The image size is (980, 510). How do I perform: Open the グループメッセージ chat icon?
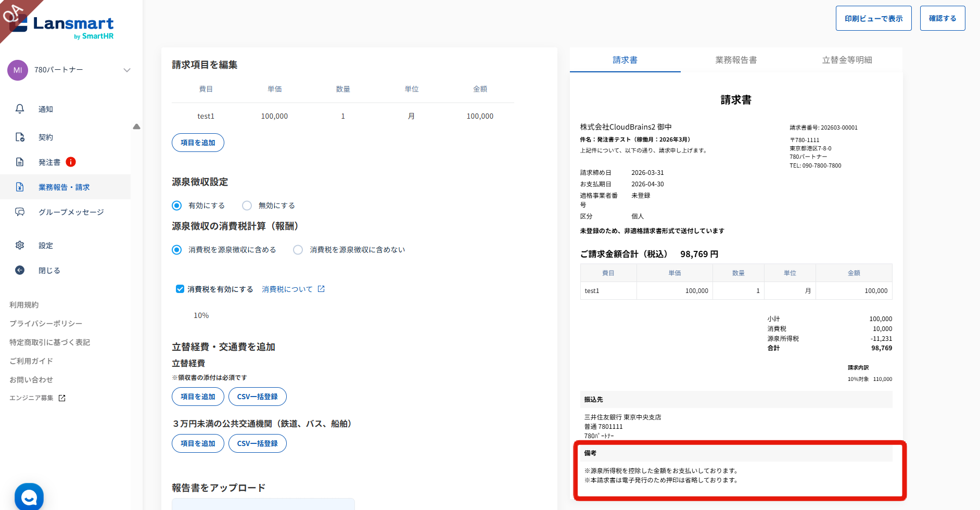point(20,212)
